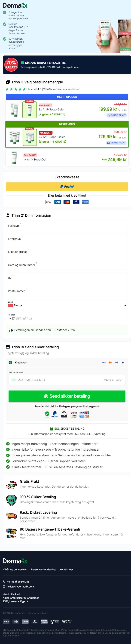Click the stripe badge in footer
This screenshot has width=131, height=644.
point(25,621)
